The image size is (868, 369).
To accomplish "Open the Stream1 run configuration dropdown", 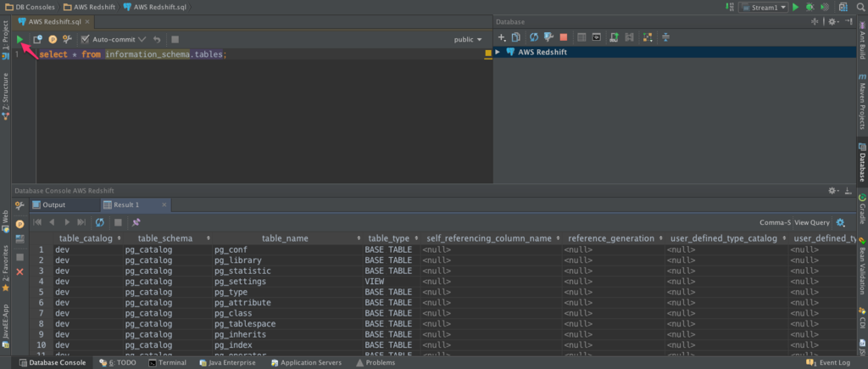I will click(763, 7).
